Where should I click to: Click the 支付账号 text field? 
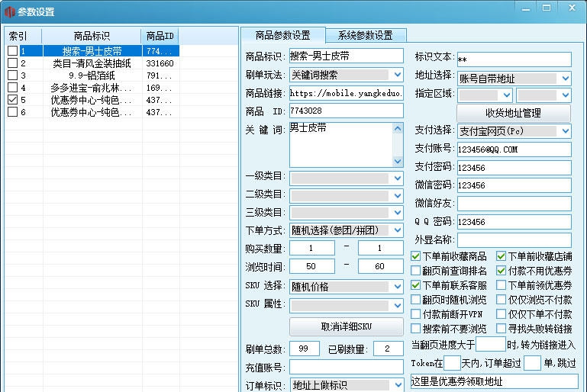pos(513,149)
